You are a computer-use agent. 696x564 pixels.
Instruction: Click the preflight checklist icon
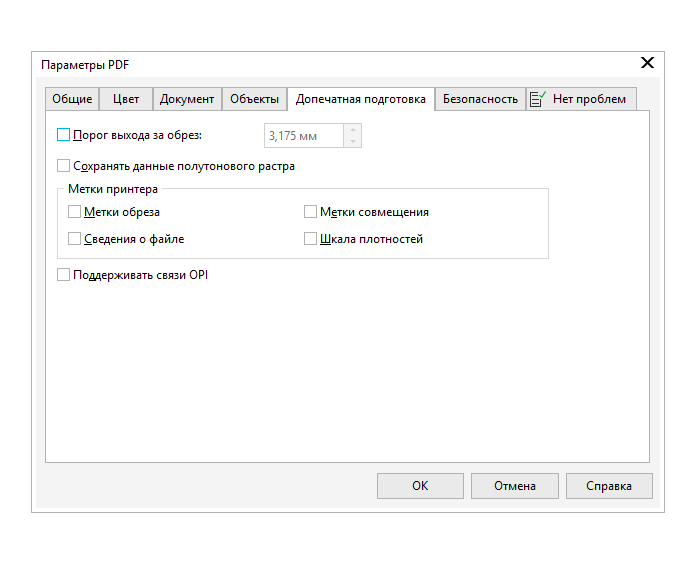tap(538, 99)
